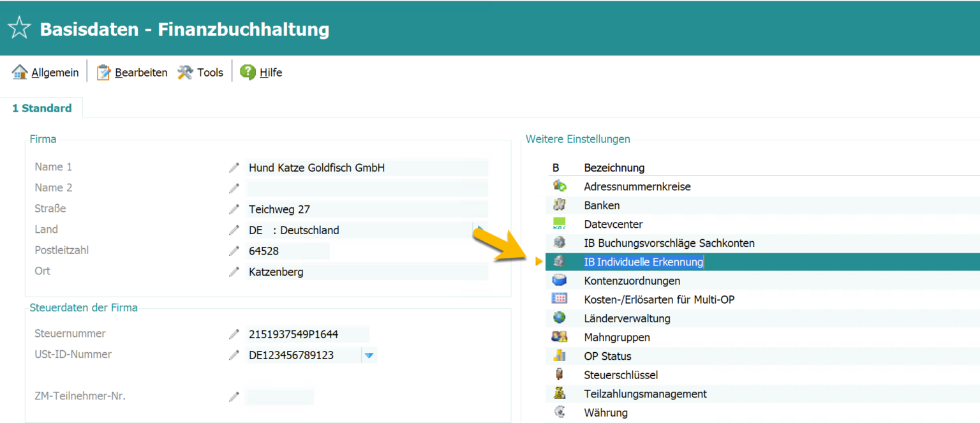Open the Adressnummernkreise icon entry

(560, 186)
